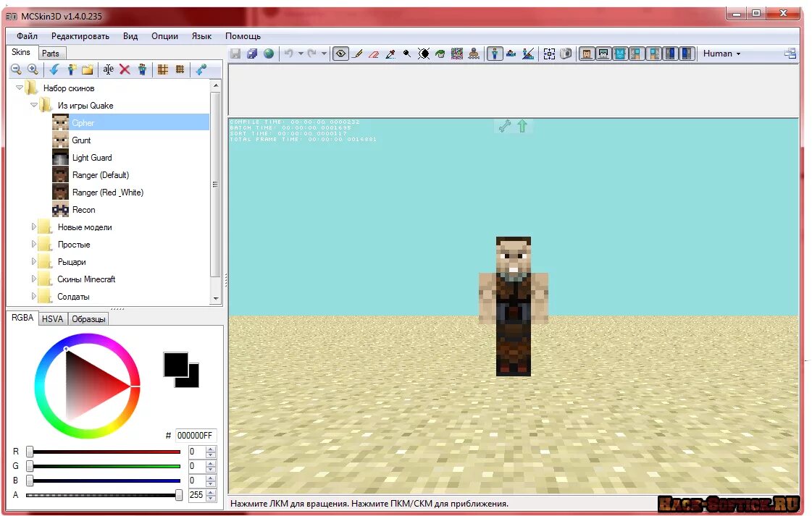Click the zoom out magnifier icon
The height and width of the screenshot is (516, 812).
click(16, 69)
